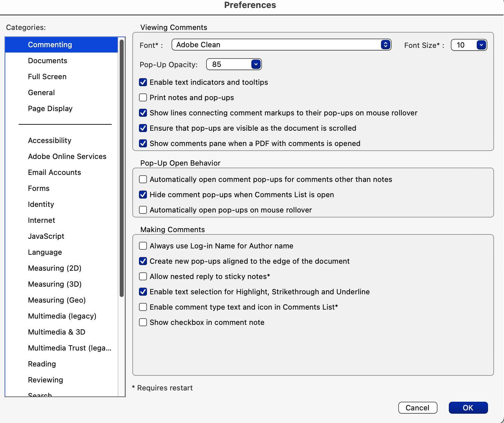Open the Font dropdown showing Adobe Clean
This screenshot has width=504, height=423.
coord(281,45)
